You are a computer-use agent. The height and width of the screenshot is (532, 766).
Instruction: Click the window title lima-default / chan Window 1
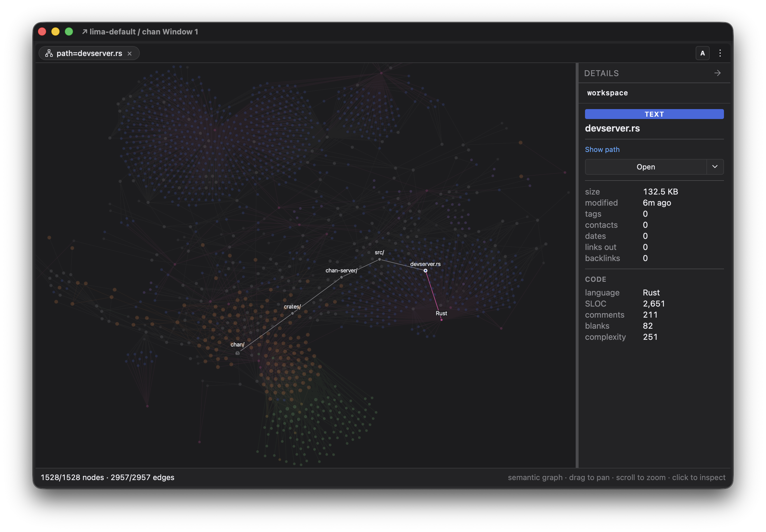click(x=144, y=32)
